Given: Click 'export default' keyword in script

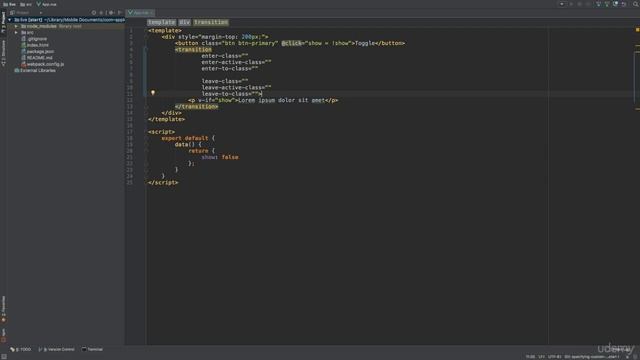Looking at the screenshot, I should coord(185,138).
